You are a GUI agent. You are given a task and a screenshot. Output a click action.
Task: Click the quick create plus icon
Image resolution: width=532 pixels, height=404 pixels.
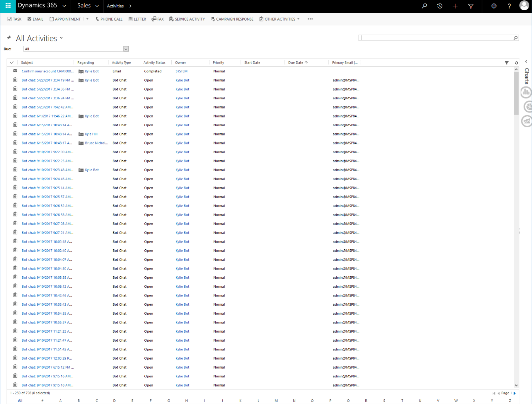(455, 6)
